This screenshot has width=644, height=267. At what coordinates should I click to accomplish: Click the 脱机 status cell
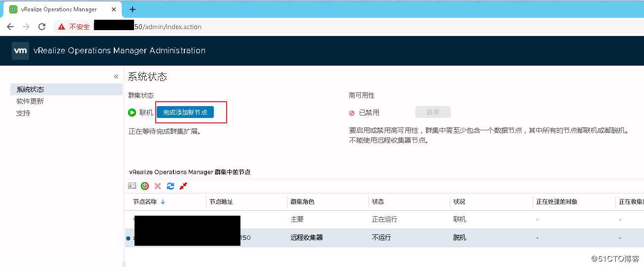click(x=460, y=237)
